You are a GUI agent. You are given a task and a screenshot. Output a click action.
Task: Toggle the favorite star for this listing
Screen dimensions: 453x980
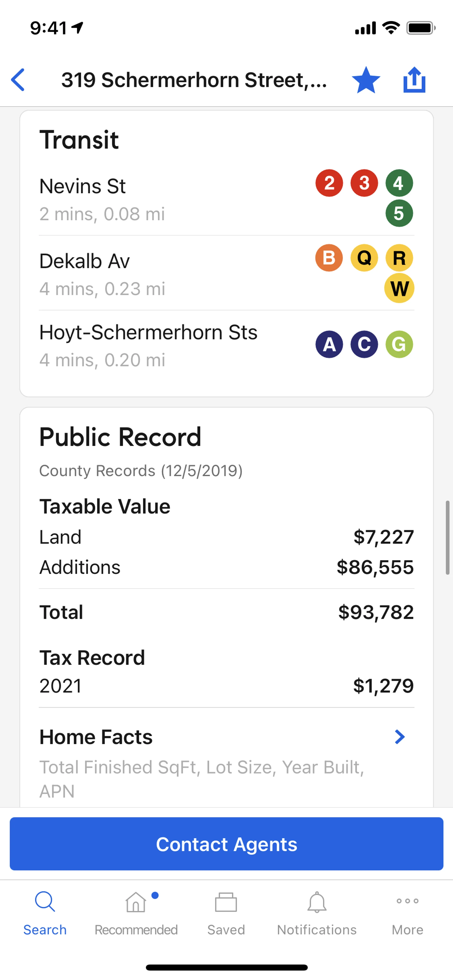[x=366, y=80]
